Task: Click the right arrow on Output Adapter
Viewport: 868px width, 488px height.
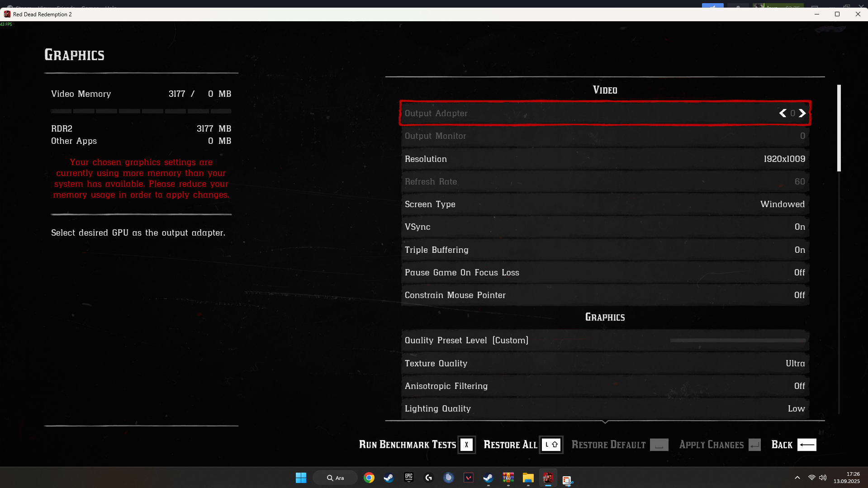Action: [802, 113]
